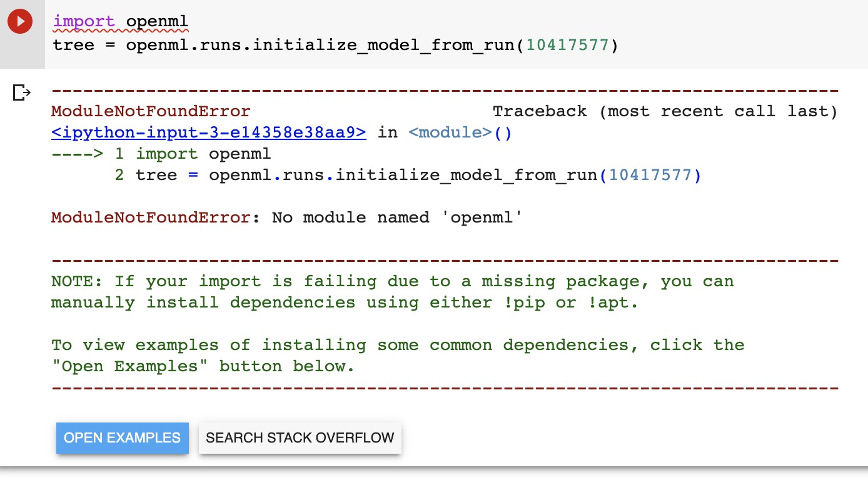Click the '<module>()' text in the traceback
Image resolution: width=868 pixels, height=480 pixels.
(x=460, y=132)
